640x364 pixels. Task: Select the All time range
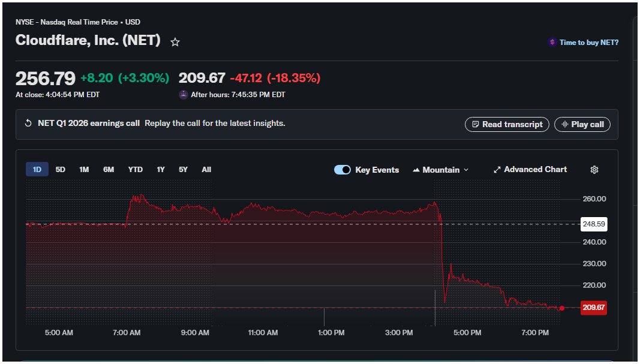click(x=206, y=169)
